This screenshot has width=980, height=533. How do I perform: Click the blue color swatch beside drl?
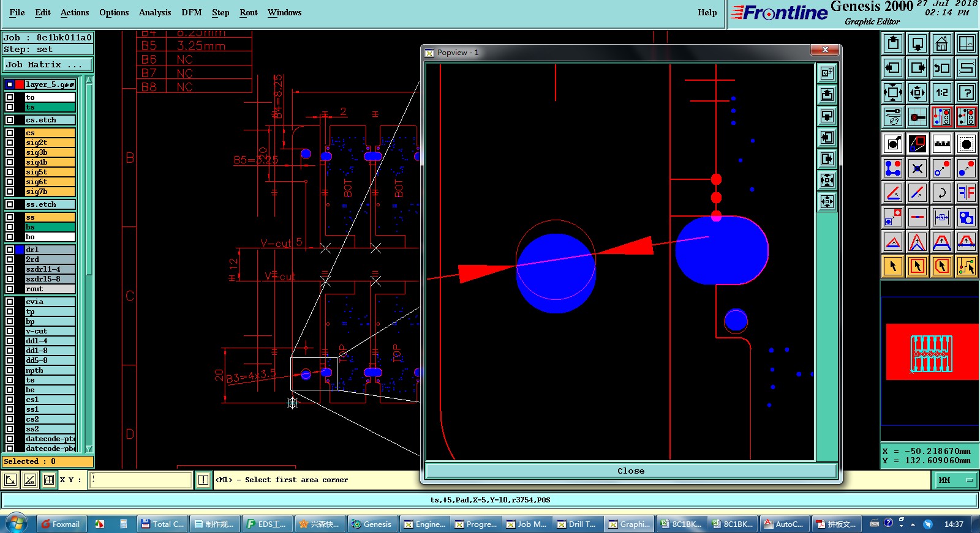pyautogui.click(x=20, y=250)
